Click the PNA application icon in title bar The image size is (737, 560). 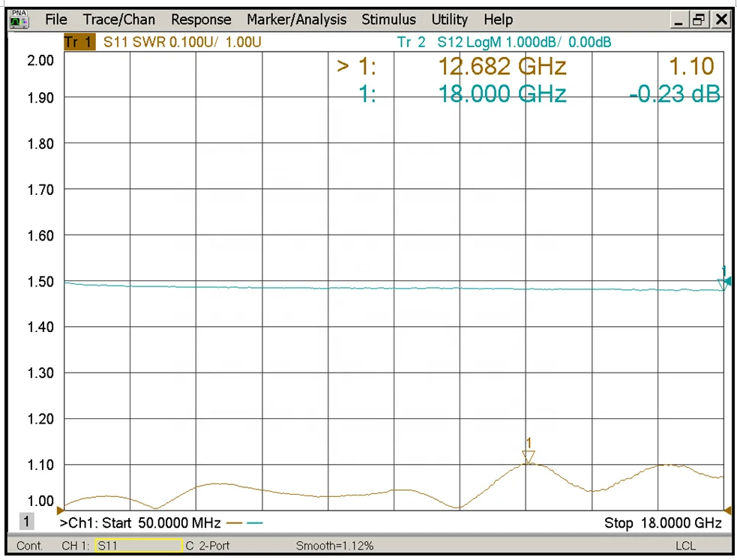point(18,19)
